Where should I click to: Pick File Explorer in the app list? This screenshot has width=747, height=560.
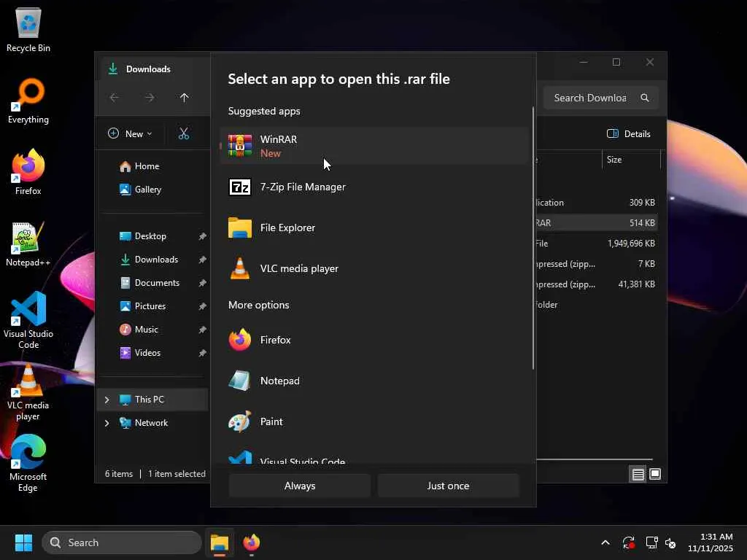click(374, 227)
